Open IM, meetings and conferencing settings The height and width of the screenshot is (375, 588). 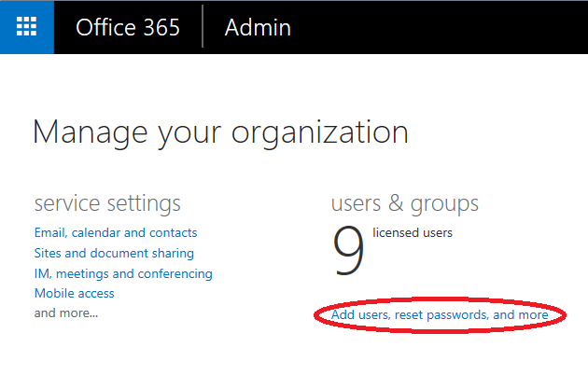coord(123,273)
